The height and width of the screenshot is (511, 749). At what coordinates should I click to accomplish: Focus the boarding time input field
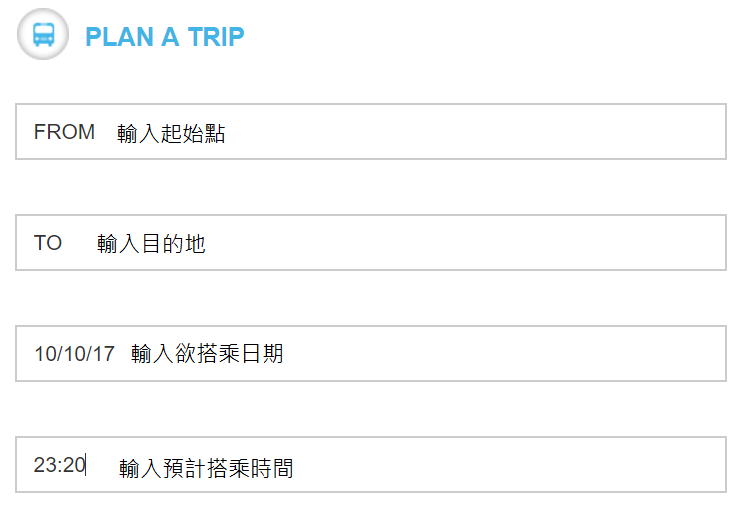tap(371, 464)
